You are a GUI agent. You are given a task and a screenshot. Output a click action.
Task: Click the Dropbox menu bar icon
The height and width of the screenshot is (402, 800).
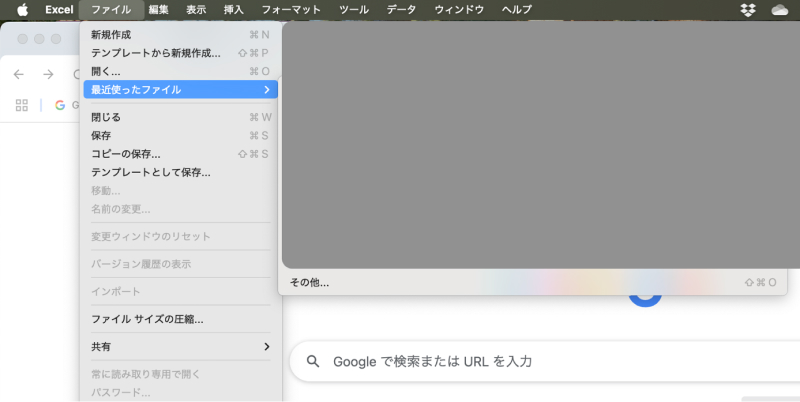coord(747,10)
